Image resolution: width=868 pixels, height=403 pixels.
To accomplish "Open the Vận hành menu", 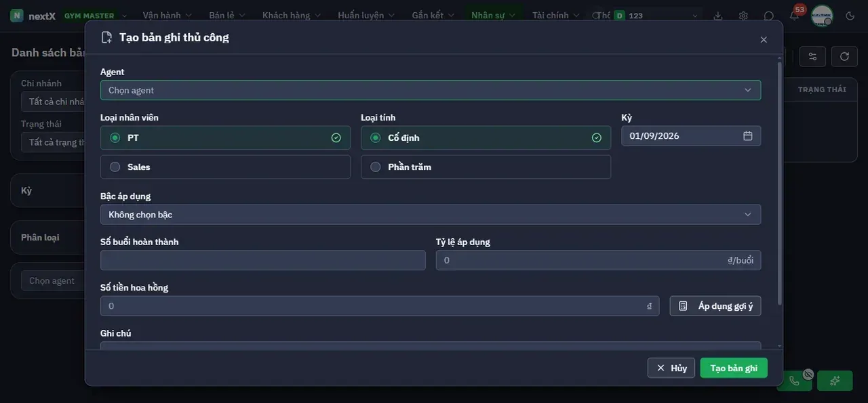I will point(167,16).
